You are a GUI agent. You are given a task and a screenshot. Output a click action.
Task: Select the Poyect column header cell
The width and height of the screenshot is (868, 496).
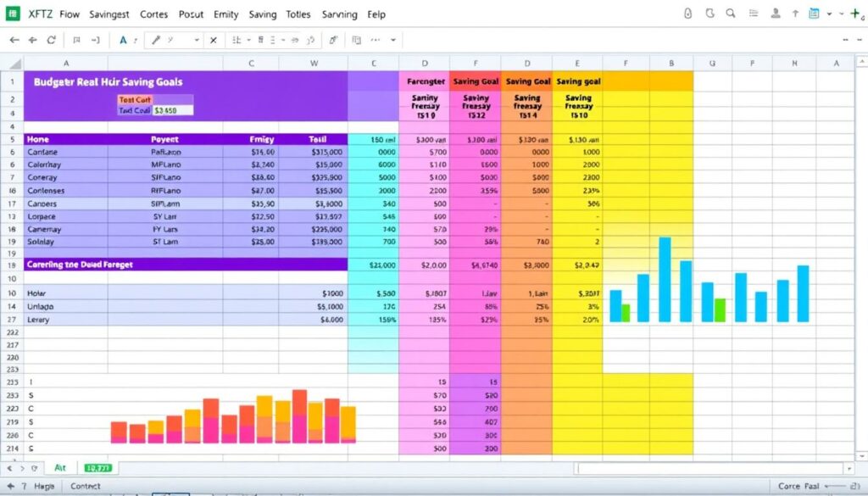click(x=165, y=140)
